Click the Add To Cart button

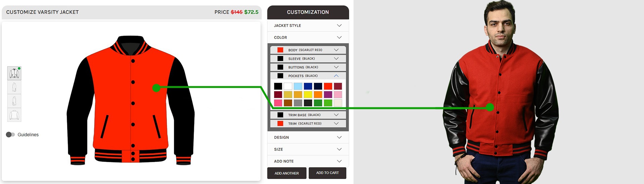327,173
